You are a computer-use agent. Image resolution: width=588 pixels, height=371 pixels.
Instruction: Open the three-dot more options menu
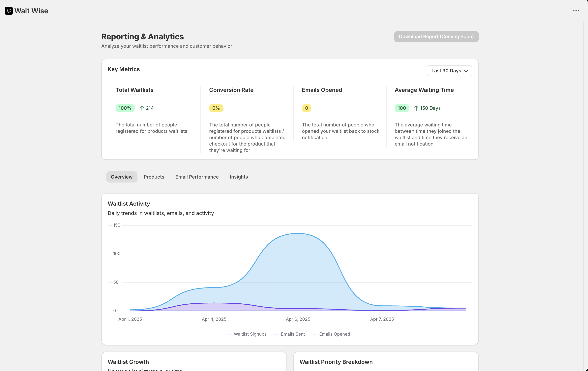pyautogui.click(x=576, y=11)
